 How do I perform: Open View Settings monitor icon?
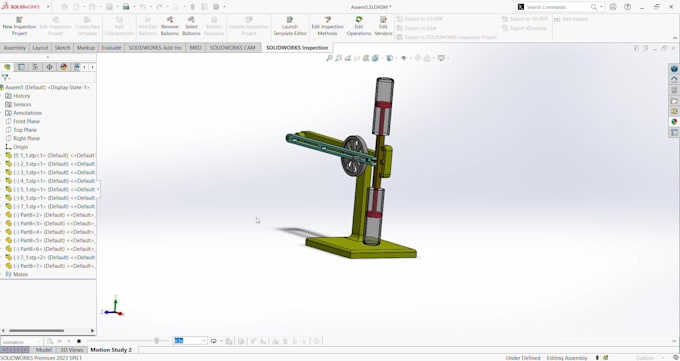(x=441, y=58)
